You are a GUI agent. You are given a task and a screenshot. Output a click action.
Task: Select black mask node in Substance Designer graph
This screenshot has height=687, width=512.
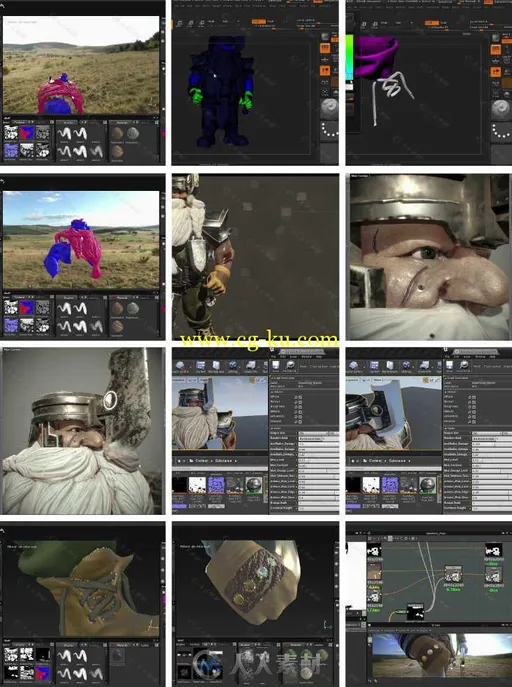[x=415, y=612]
